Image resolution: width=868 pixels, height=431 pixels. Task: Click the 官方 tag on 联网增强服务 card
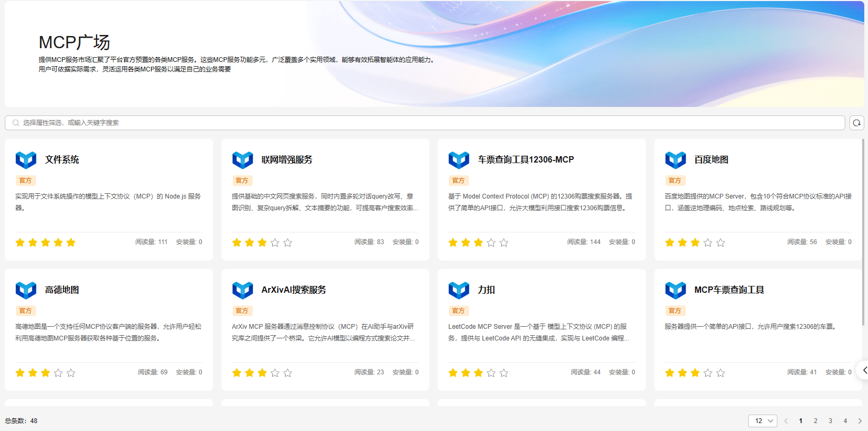(242, 181)
